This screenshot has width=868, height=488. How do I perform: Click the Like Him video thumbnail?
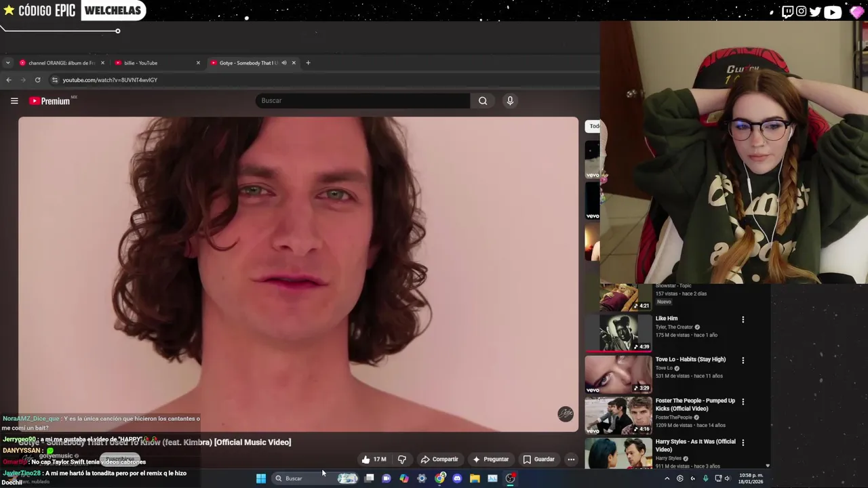pyautogui.click(x=618, y=333)
